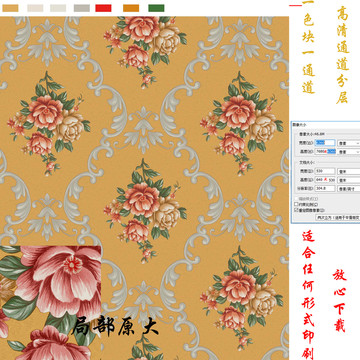This screenshot has width=360, height=360.
Task: Click the document height input field
Action: pos(325,180)
